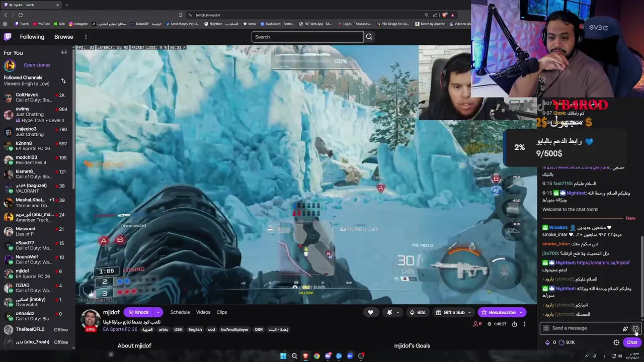
Task: Click in the Twitch search field
Action: [x=307, y=37]
